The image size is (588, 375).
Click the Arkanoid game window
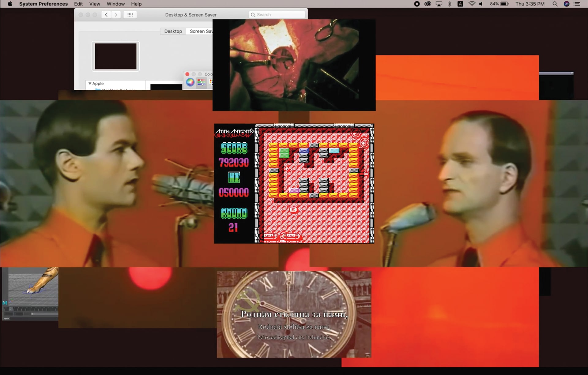point(294,184)
